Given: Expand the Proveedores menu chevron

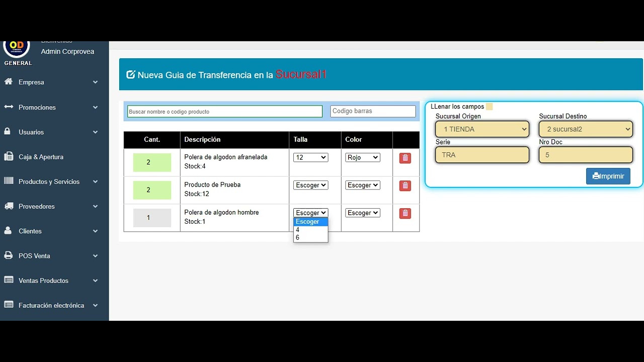Looking at the screenshot, I should (95, 206).
